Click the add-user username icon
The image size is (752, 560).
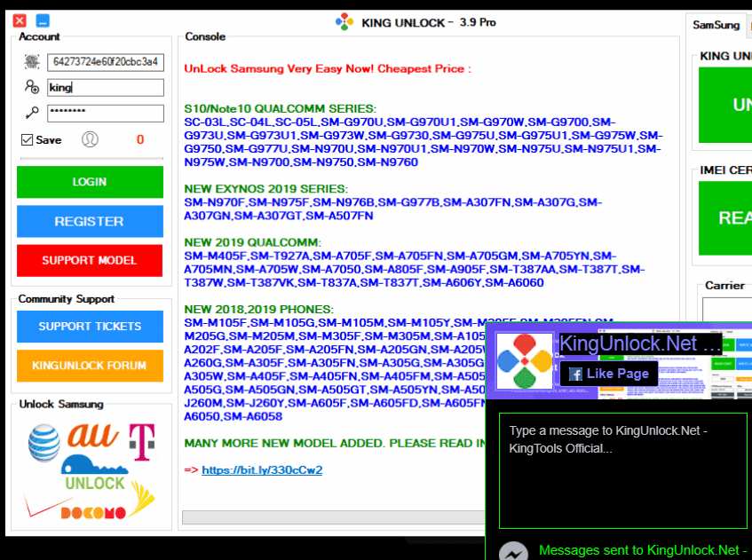point(32,87)
